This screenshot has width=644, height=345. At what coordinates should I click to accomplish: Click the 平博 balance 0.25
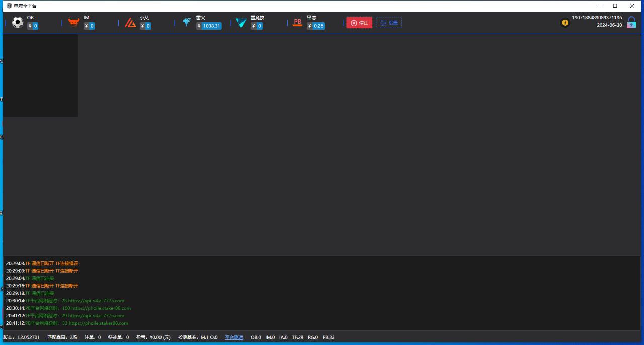coord(318,26)
